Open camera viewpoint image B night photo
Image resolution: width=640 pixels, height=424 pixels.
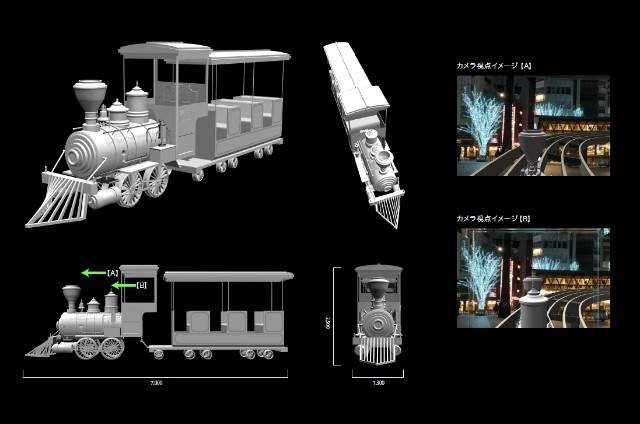533,278
